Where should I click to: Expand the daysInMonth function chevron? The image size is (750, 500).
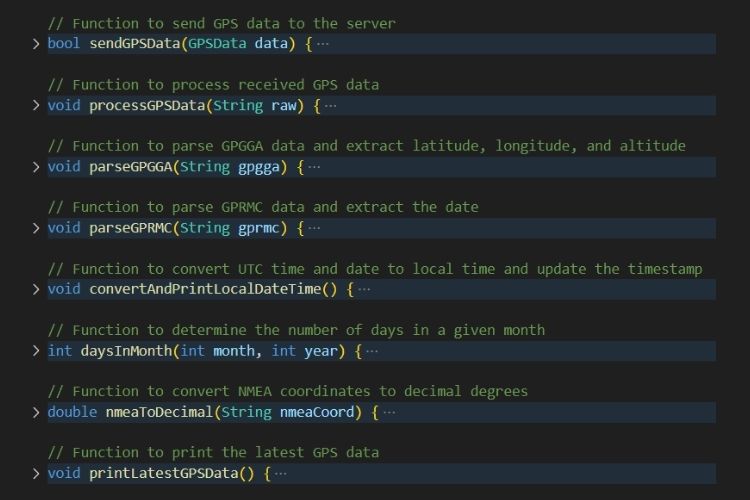36,351
